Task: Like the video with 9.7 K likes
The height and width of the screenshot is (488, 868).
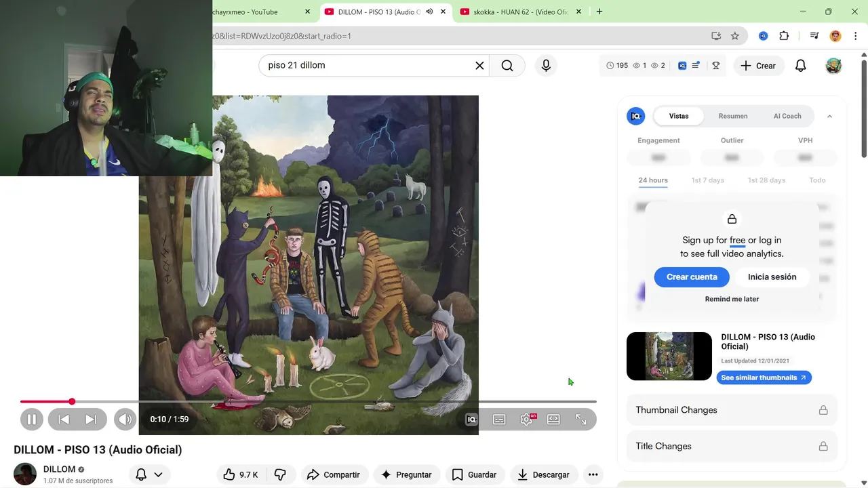Action: 241,474
